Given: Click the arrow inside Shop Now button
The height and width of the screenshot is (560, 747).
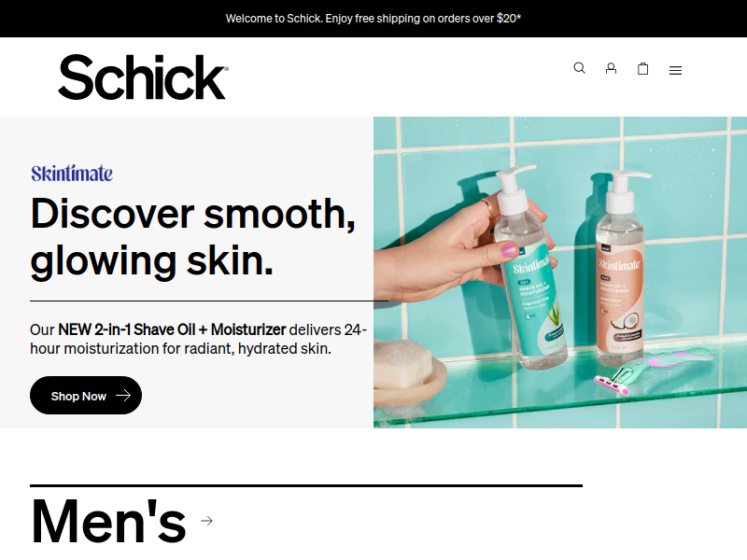Looking at the screenshot, I should (x=123, y=395).
